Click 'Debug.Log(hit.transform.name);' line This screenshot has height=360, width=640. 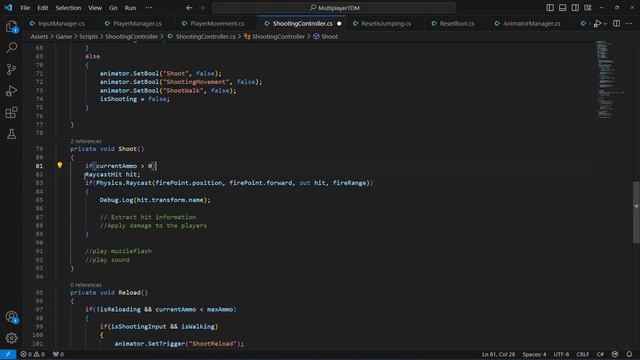155,200
